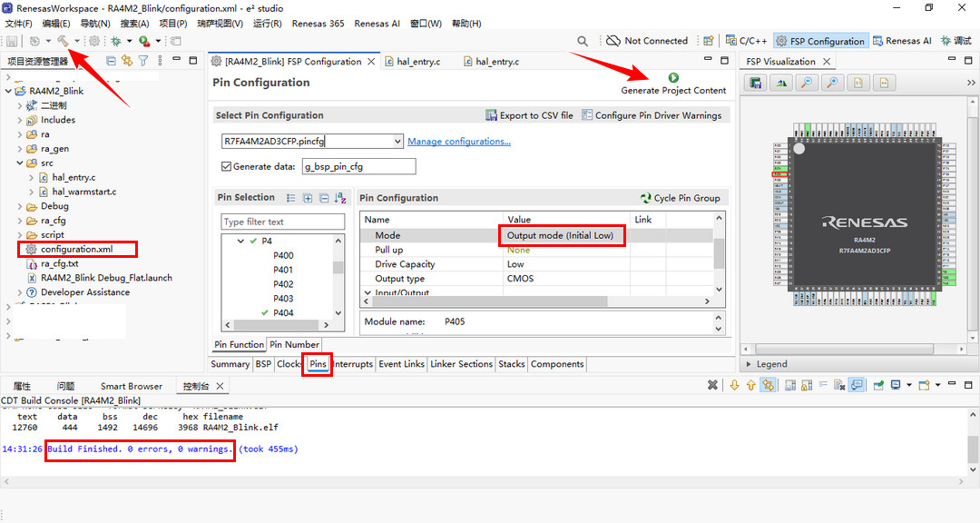Click the FSP Visualization horizontal scrollbar

click(x=844, y=349)
